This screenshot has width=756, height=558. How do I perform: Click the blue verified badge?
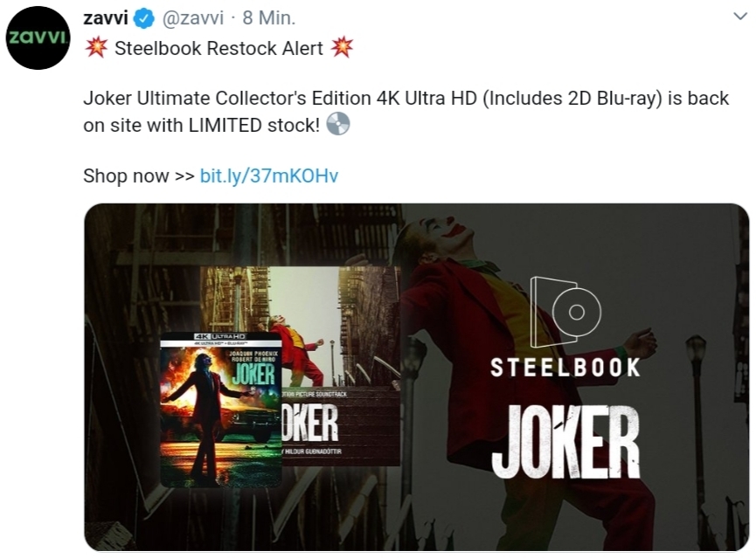[143, 18]
